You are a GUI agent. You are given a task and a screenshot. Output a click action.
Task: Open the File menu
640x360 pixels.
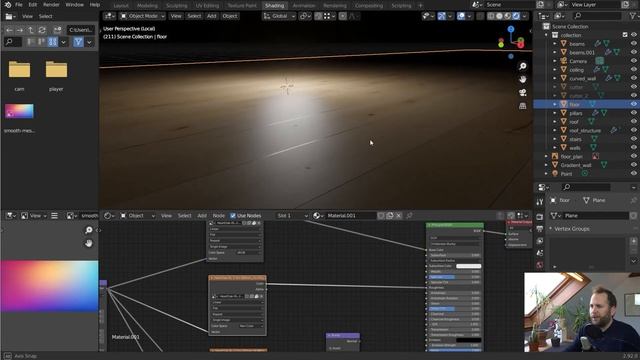click(19, 4)
